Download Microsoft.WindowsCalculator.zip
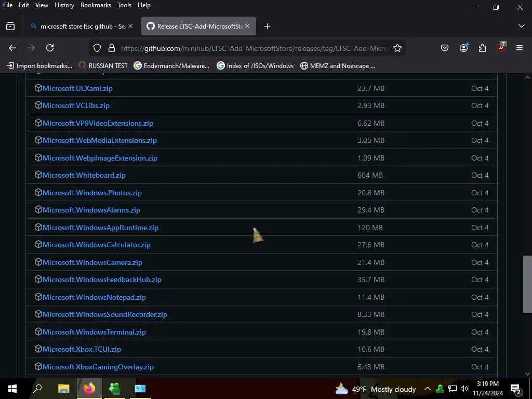532x399 pixels. click(x=96, y=245)
